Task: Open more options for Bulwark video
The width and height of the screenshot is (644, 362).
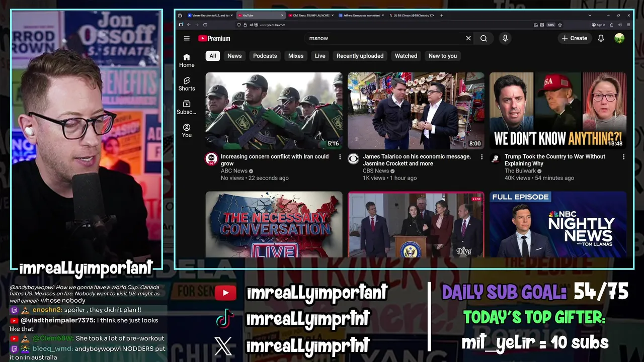Action: pos(623,157)
